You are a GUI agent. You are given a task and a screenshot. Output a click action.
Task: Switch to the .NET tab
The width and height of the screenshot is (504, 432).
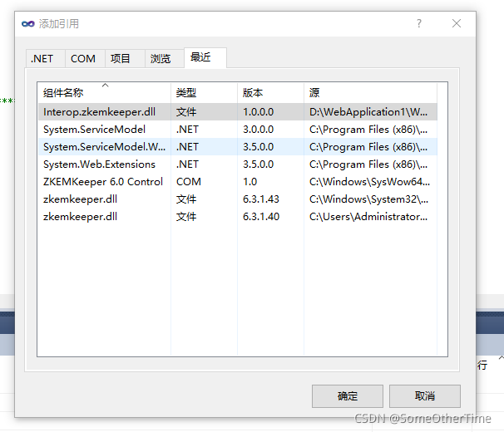click(x=45, y=58)
